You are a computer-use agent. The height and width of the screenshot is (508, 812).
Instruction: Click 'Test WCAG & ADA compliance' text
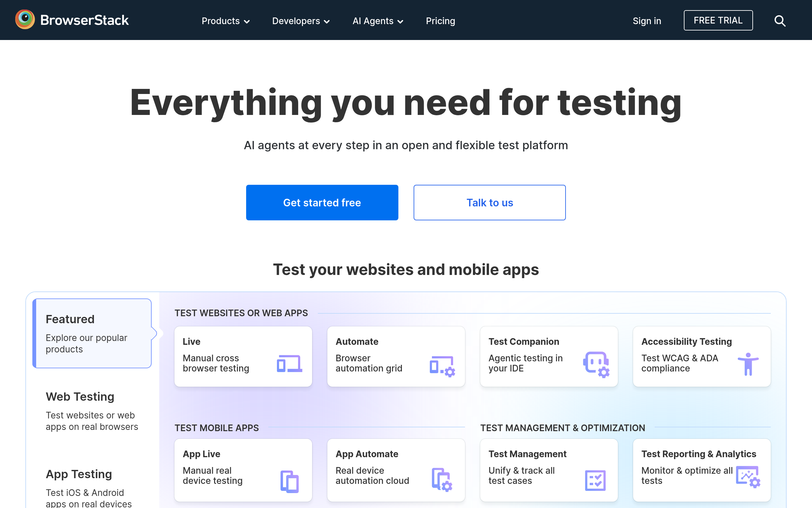tap(679, 363)
